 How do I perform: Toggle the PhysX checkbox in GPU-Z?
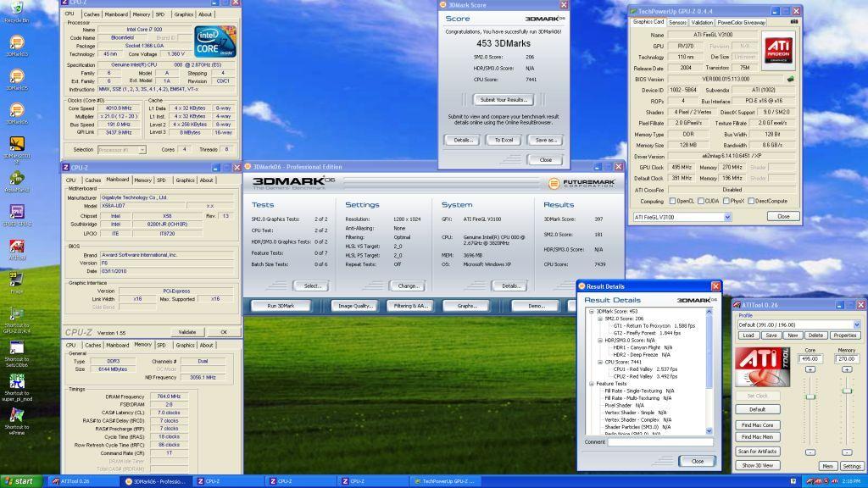(726, 201)
